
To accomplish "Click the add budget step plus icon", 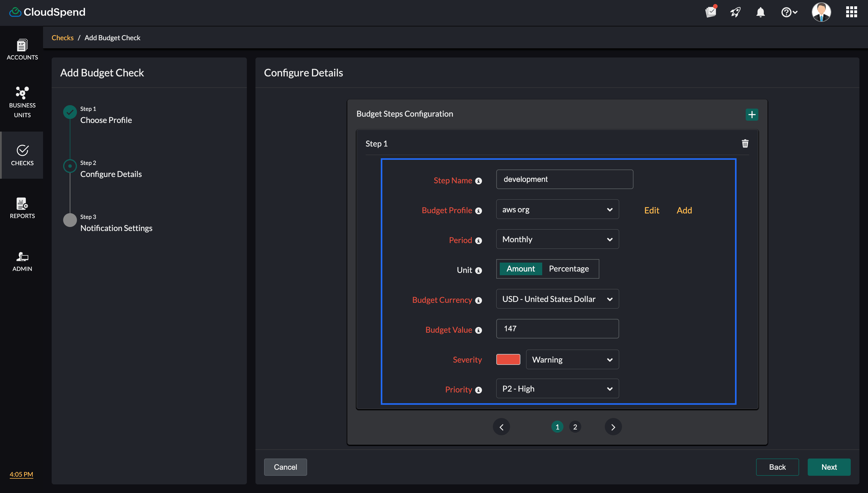I will [x=752, y=114].
